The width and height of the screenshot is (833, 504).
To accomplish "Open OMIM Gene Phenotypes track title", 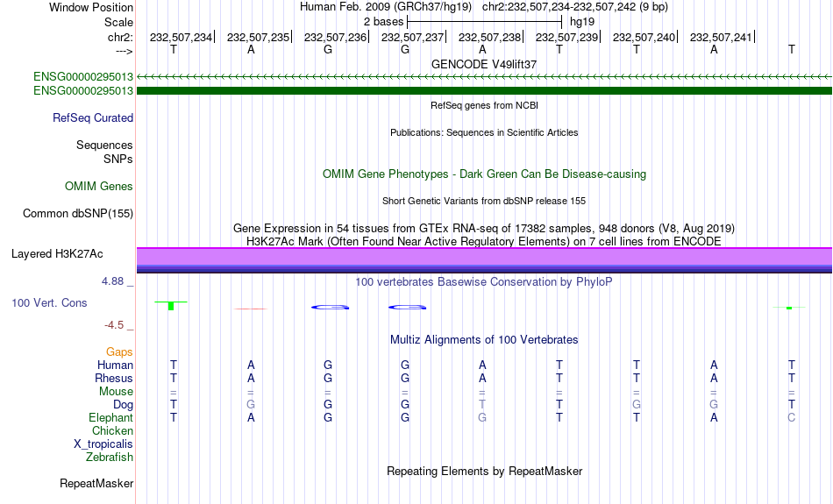I will click(x=484, y=174).
